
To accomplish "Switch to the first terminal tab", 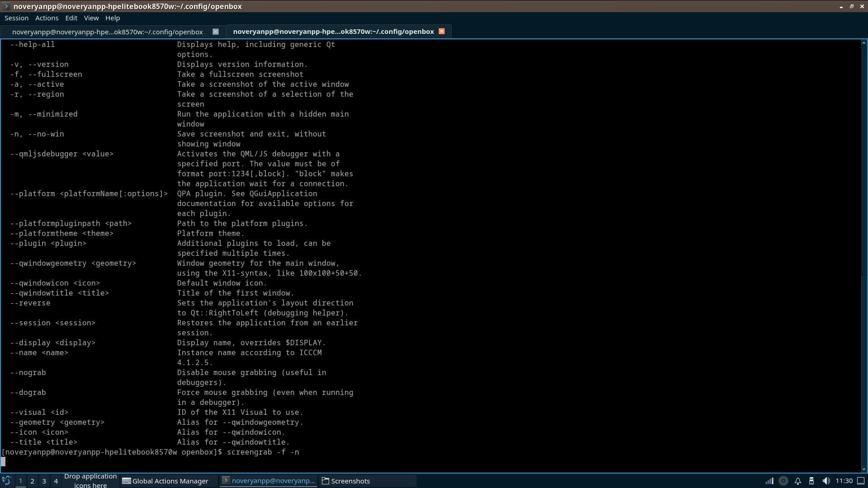I will (107, 32).
